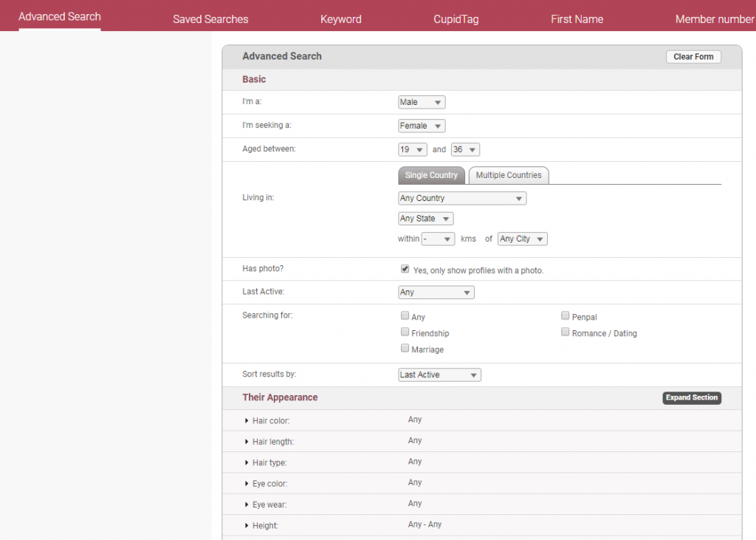
Task: Open the Sort results by dropdown
Action: tap(439, 375)
